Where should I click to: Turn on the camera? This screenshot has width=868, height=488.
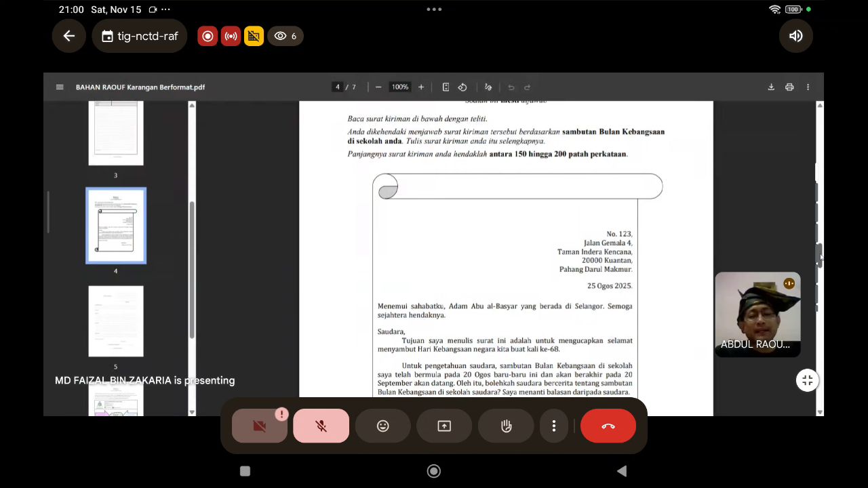[260, 426]
